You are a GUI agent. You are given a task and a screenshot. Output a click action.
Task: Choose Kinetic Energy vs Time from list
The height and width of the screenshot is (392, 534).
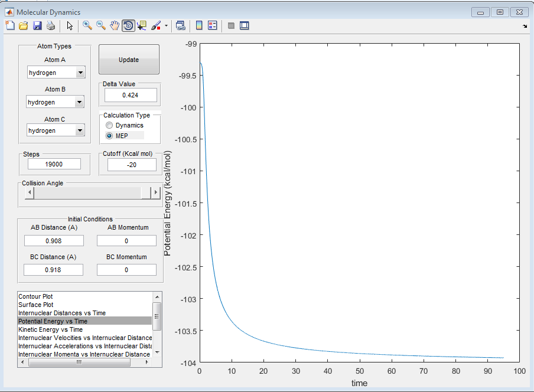[x=50, y=329]
